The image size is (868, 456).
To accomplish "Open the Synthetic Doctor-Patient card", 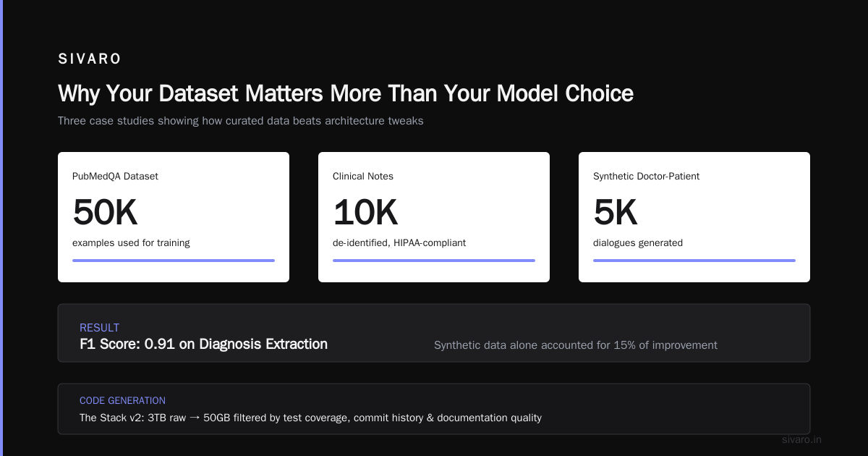I will (694, 217).
